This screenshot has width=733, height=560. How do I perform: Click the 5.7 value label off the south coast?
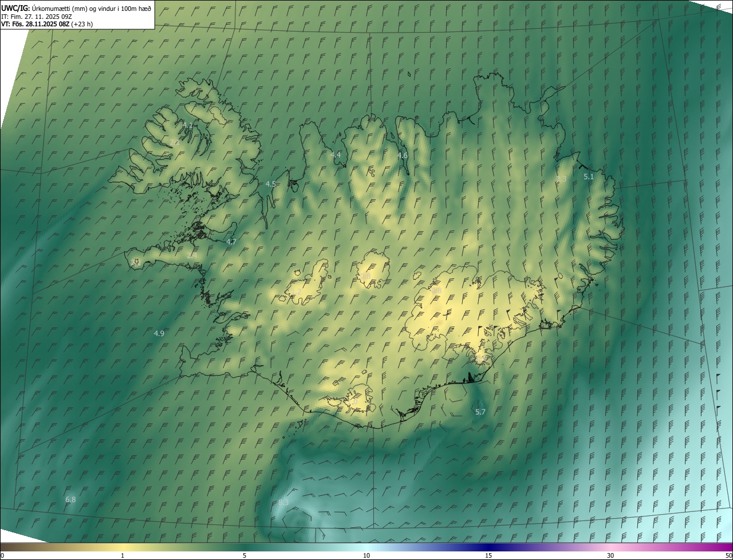tap(480, 412)
